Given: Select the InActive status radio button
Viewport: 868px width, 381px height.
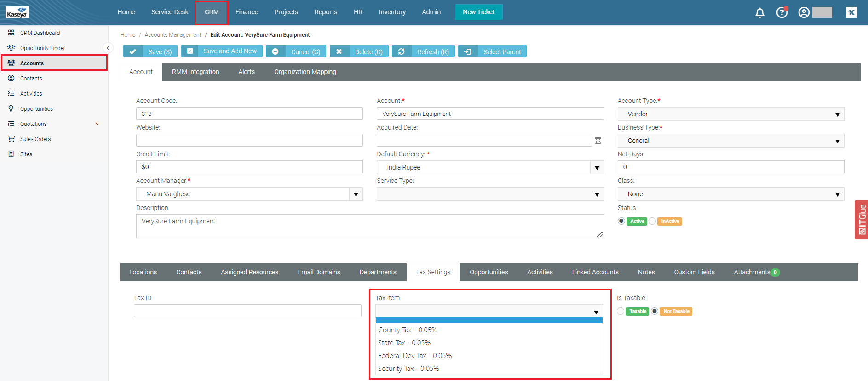Looking at the screenshot, I should (652, 222).
